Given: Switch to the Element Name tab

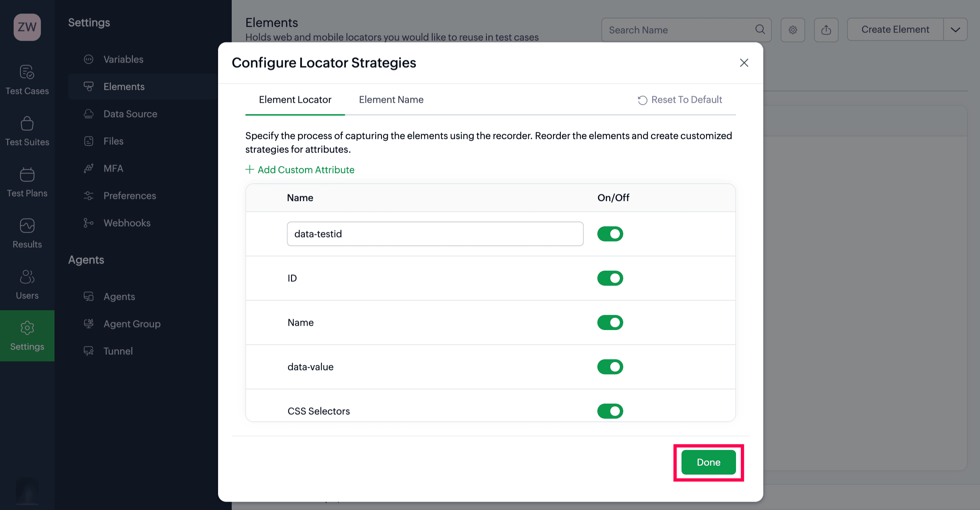Looking at the screenshot, I should (391, 100).
